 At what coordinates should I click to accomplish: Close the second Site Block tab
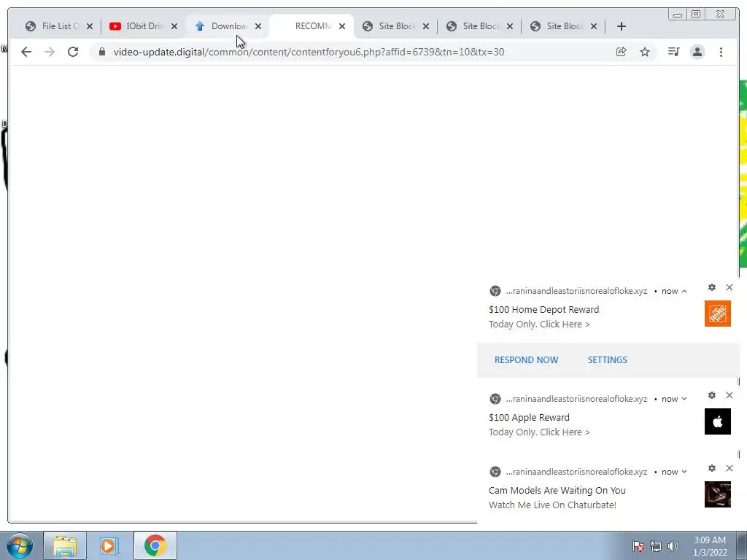(x=510, y=26)
